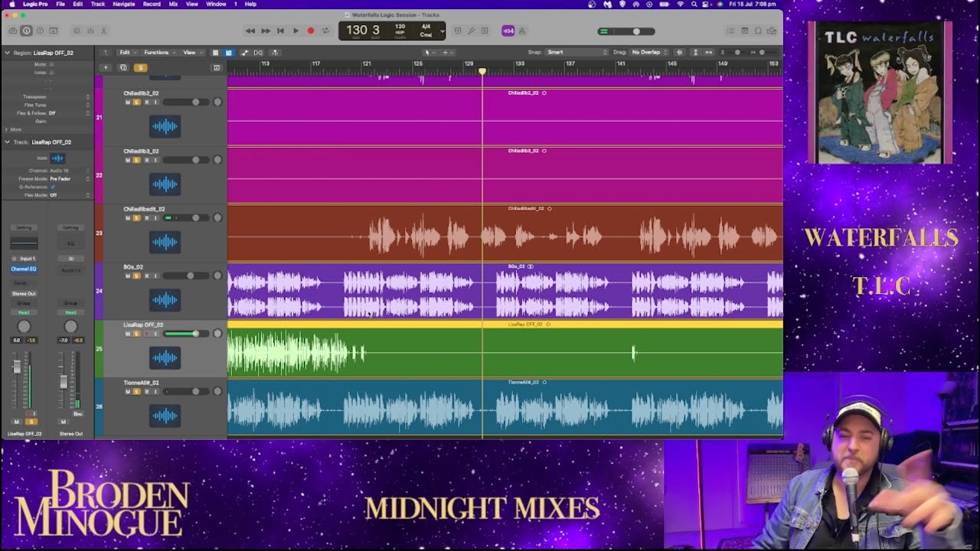Mute the BOs_02 track
Image resolution: width=980 pixels, height=551 pixels.
tap(127, 275)
